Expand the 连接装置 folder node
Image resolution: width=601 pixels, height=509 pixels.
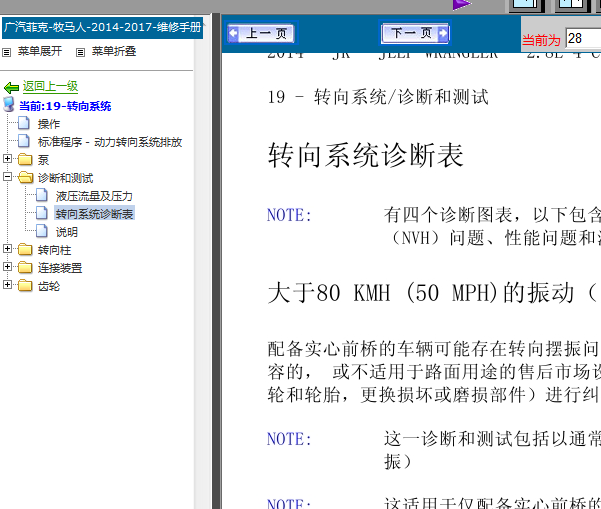coord(7,266)
